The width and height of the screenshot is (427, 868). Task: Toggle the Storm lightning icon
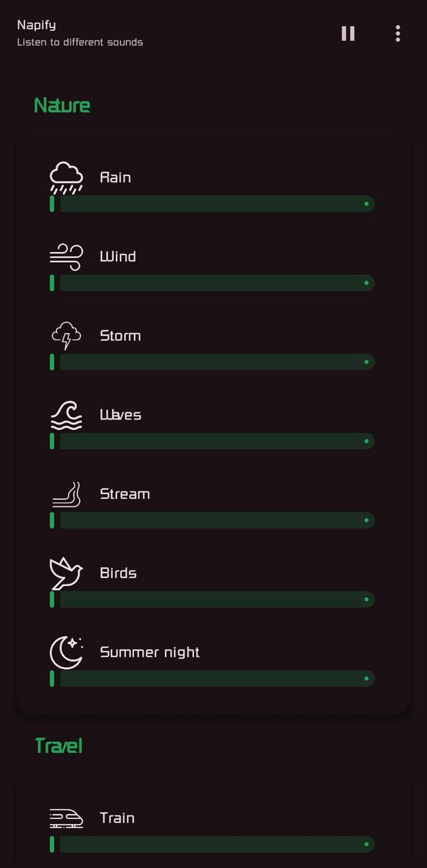click(66, 336)
